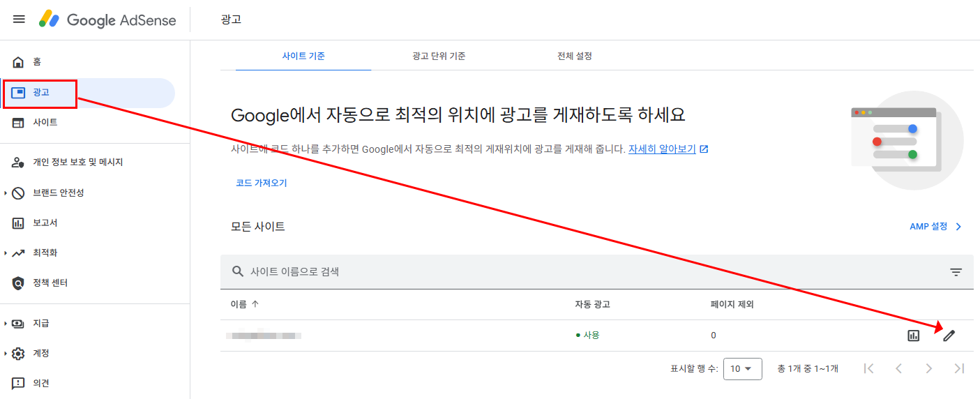Click the chevron next to AMP 설정
Viewport: 980px width, 399px height.
pyautogui.click(x=958, y=227)
